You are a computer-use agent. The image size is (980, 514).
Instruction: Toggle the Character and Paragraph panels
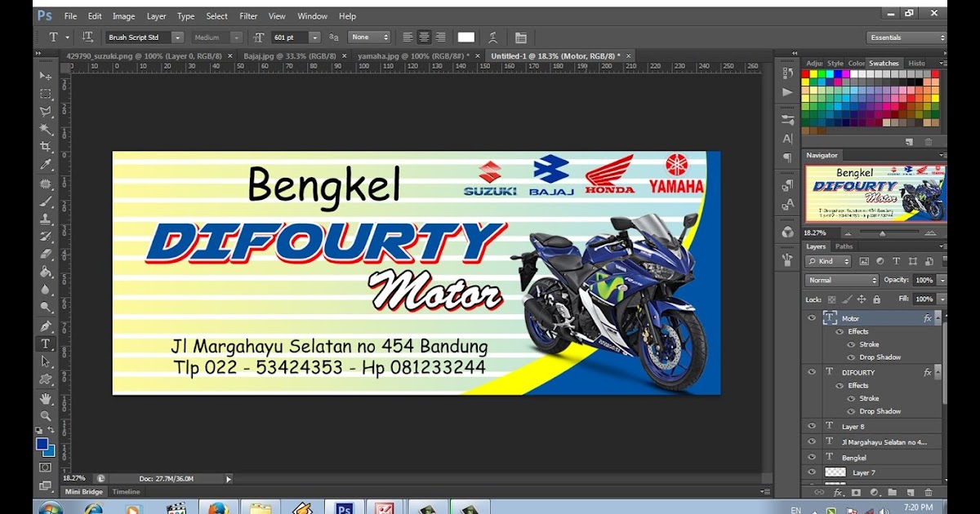(x=520, y=38)
